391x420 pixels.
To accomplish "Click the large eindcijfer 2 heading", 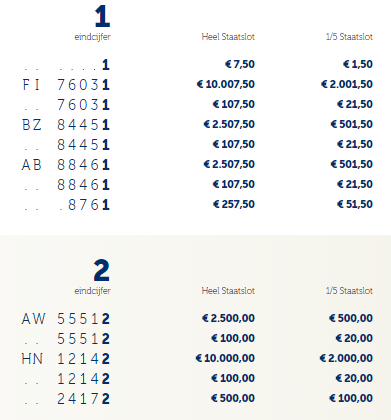I will click(x=102, y=270).
